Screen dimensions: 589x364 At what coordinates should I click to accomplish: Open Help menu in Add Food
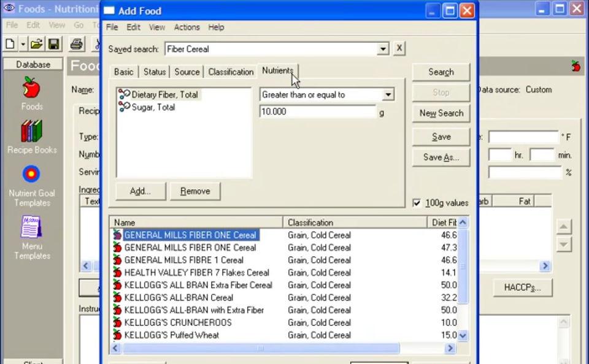click(x=216, y=27)
